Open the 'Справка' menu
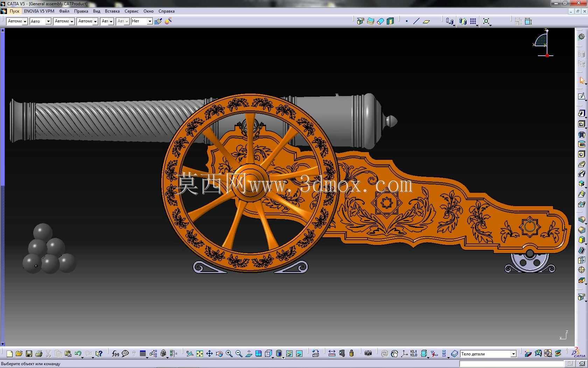This screenshot has height=368, width=588. 166,11
